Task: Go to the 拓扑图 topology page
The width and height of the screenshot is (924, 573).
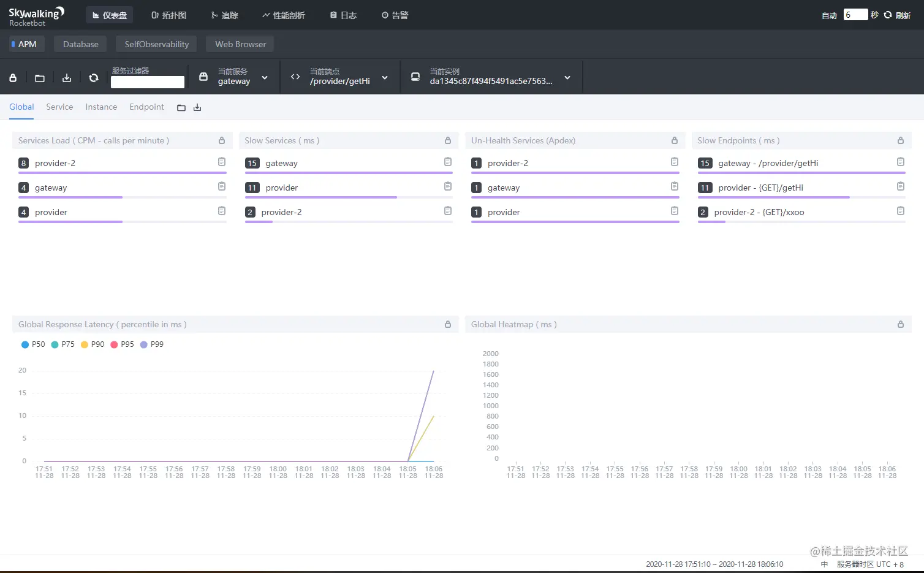Action: tap(169, 15)
